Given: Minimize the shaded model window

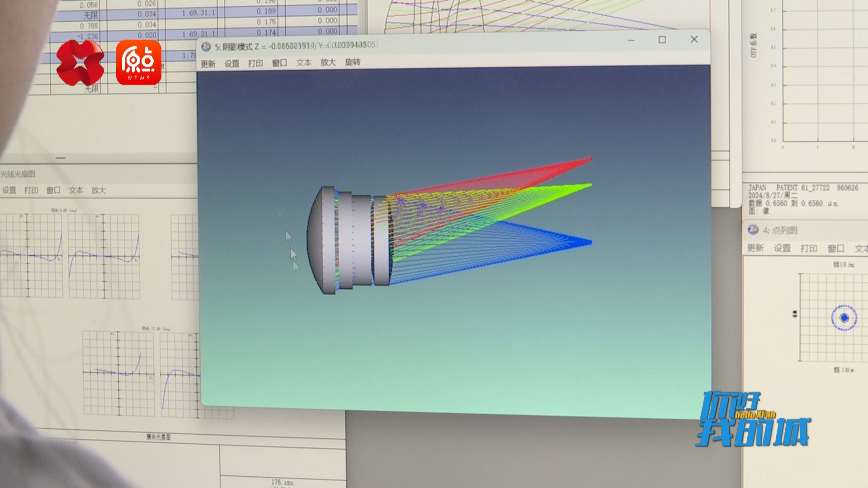Looking at the screenshot, I should pyautogui.click(x=631, y=40).
